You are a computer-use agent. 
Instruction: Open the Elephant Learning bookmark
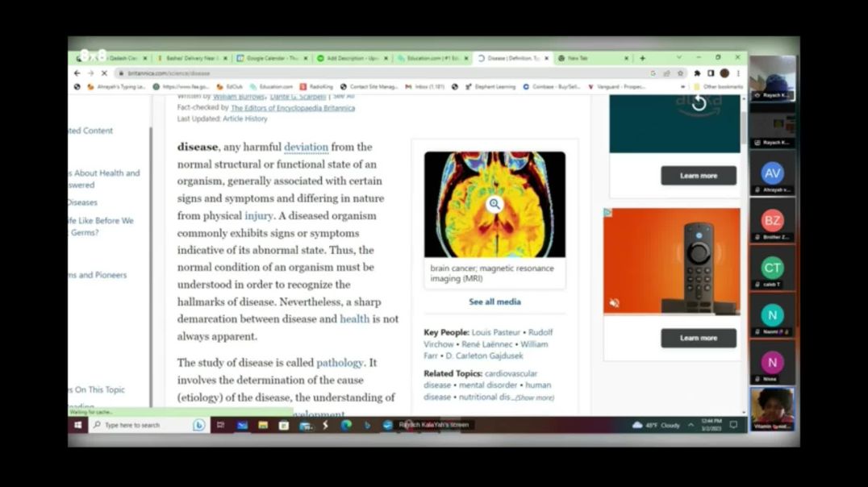pyautogui.click(x=490, y=87)
